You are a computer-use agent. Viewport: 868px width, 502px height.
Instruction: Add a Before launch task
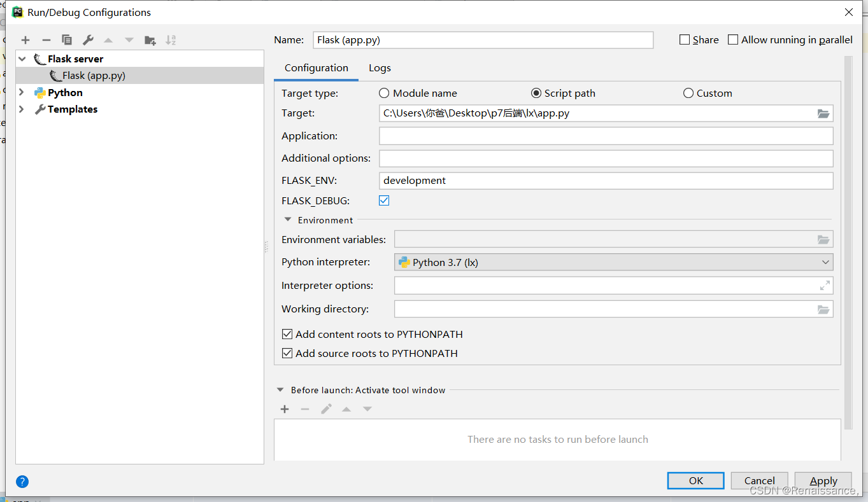[285, 409]
